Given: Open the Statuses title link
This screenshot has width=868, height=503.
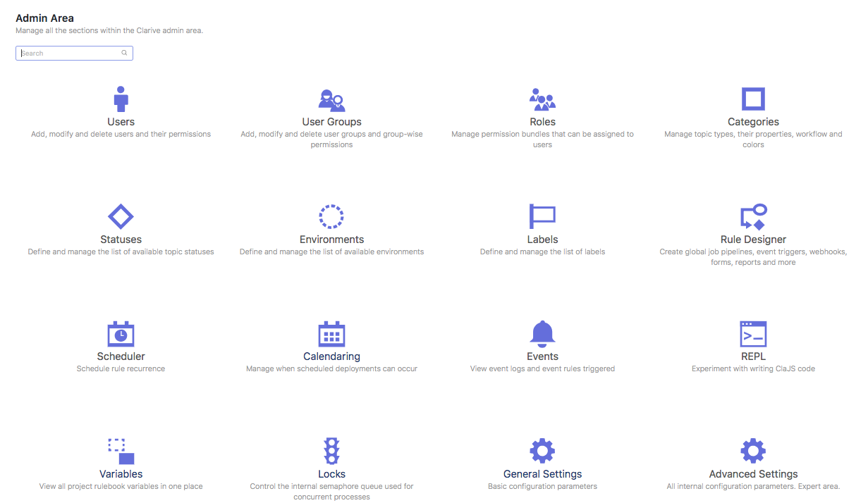Looking at the screenshot, I should pyautogui.click(x=121, y=240).
